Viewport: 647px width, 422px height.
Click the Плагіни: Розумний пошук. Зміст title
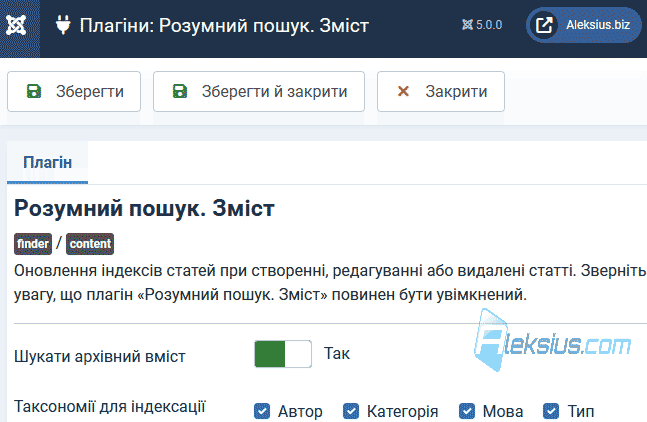pos(224,26)
